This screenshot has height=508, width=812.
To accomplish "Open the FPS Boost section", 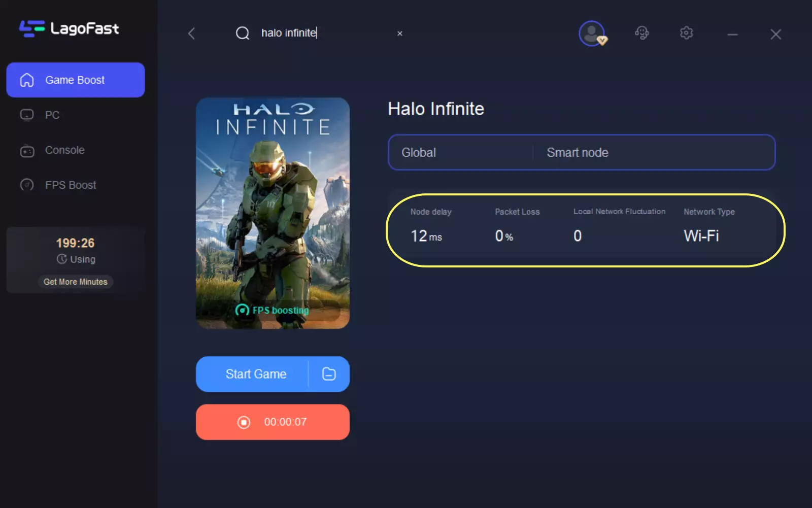I will [x=70, y=185].
